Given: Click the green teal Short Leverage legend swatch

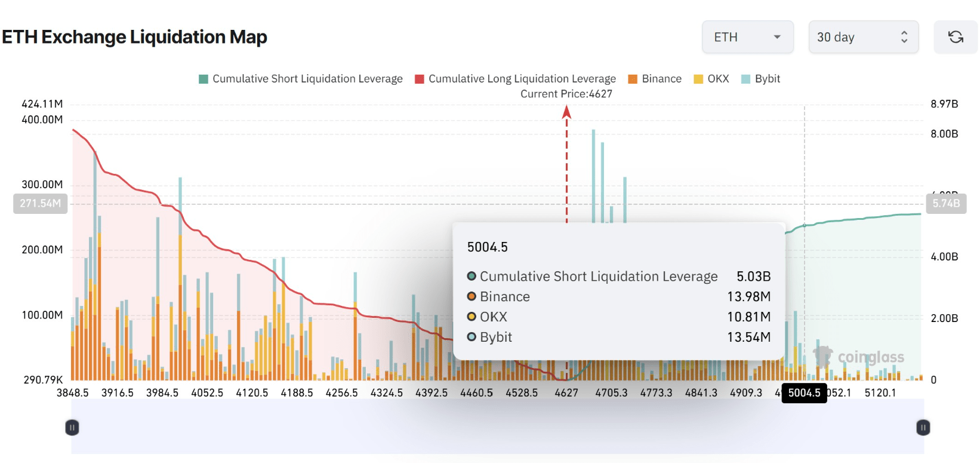Looking at the screenshot, I should pos(204,79).
